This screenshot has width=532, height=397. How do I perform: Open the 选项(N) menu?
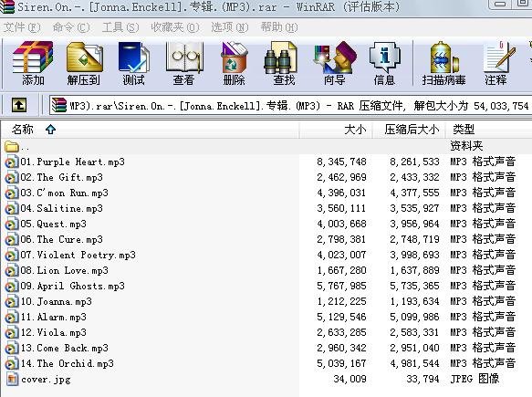coord(230,27)
